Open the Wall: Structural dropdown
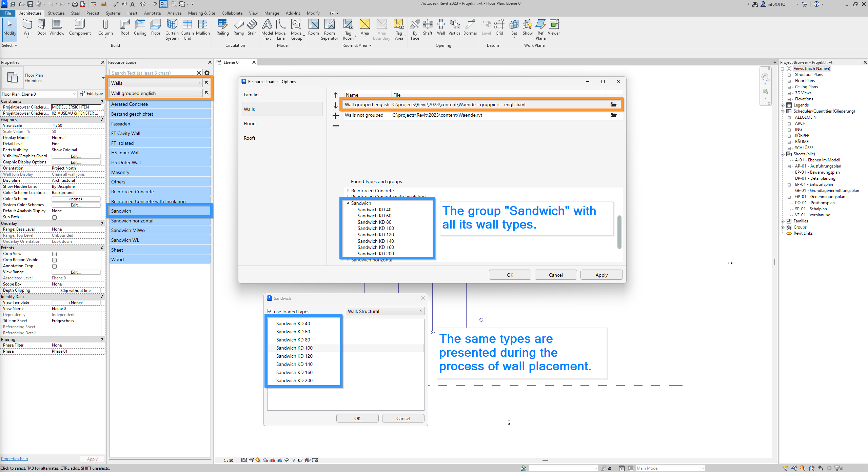The width and height of the screenshot is (868, 472). click(385, 311)
